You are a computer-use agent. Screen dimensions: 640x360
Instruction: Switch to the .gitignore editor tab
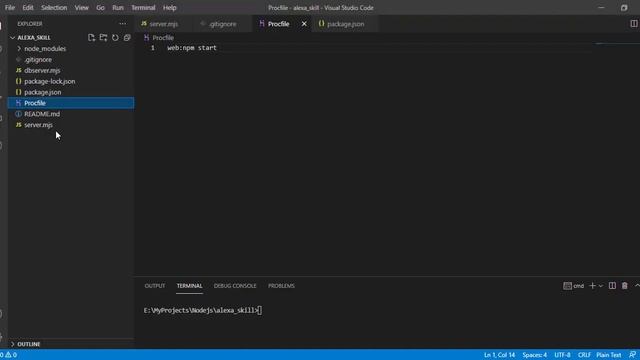(222, 24)
